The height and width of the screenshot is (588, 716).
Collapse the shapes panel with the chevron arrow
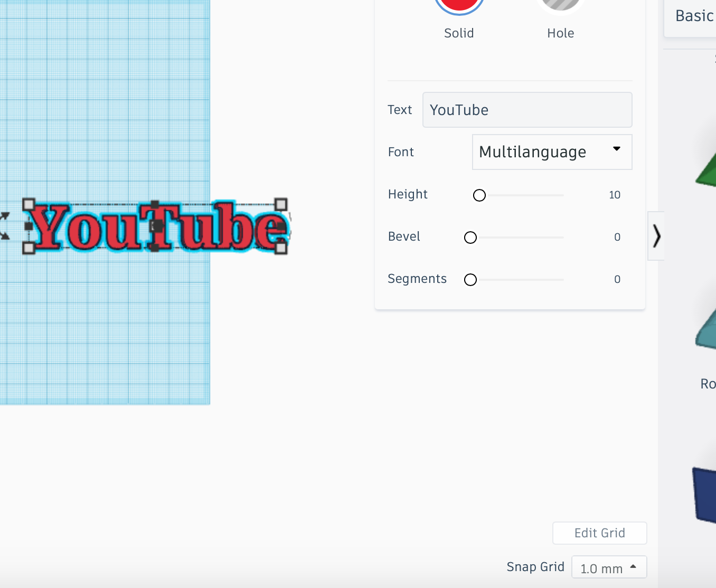coord(656,236)
